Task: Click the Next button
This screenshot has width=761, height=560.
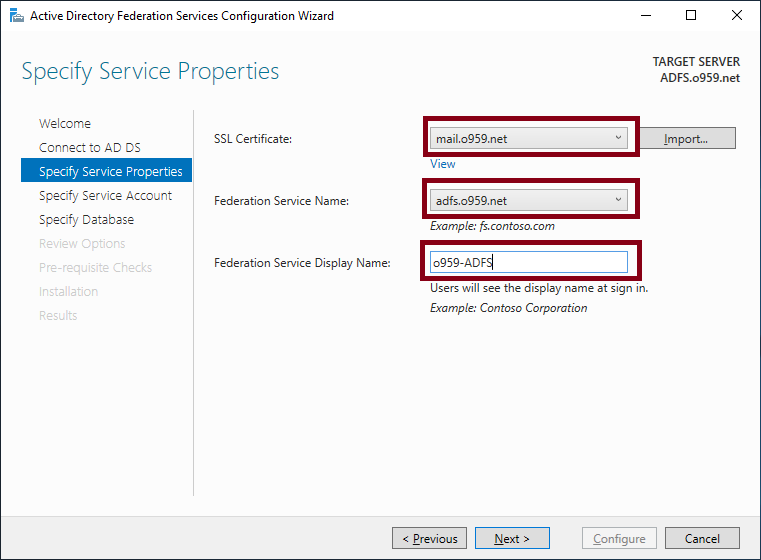Action: [512, 538]
